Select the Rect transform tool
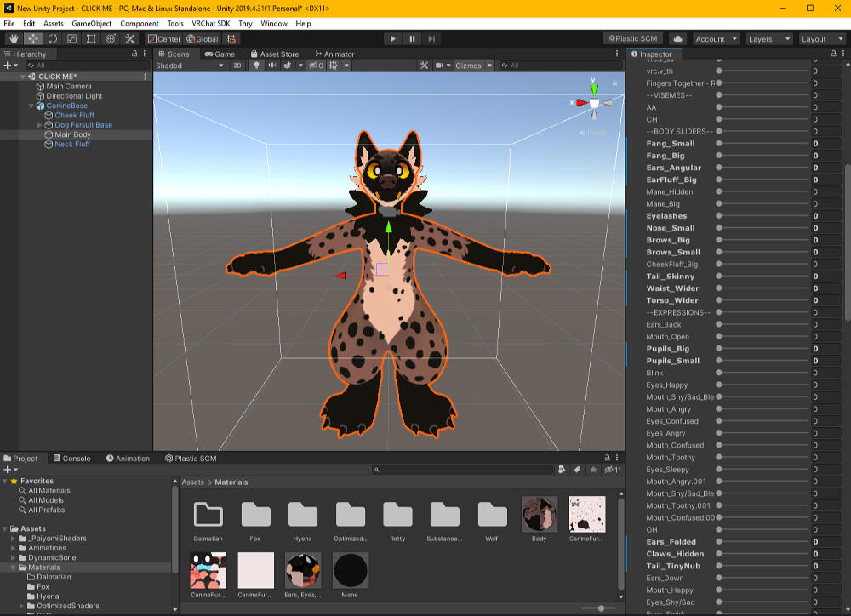Image resolution: width=851 pixels, height=616 pixels. coord(91,38)
